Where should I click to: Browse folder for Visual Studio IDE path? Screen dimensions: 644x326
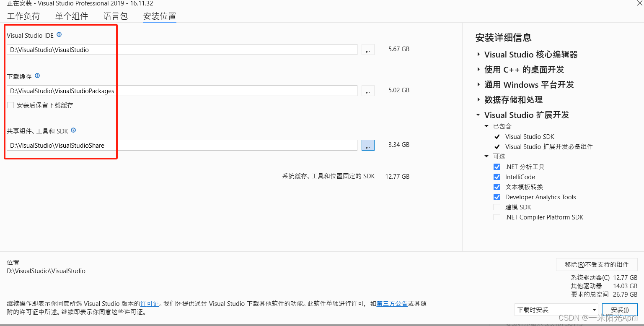[368, 50]
